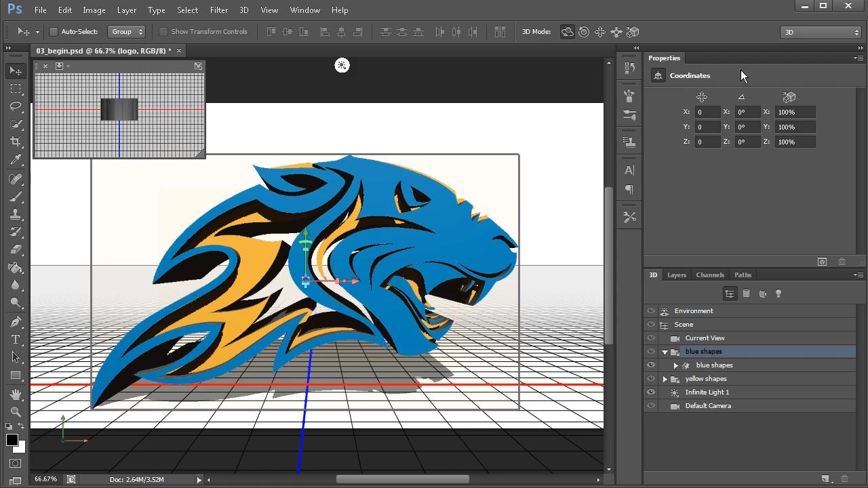Collapse the blue shapes group

tap(665, 352)
